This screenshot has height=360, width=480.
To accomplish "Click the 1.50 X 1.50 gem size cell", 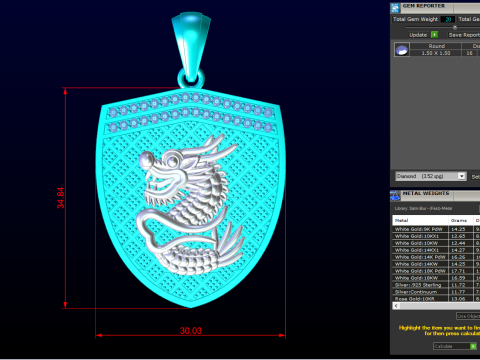I will point(436,53).
